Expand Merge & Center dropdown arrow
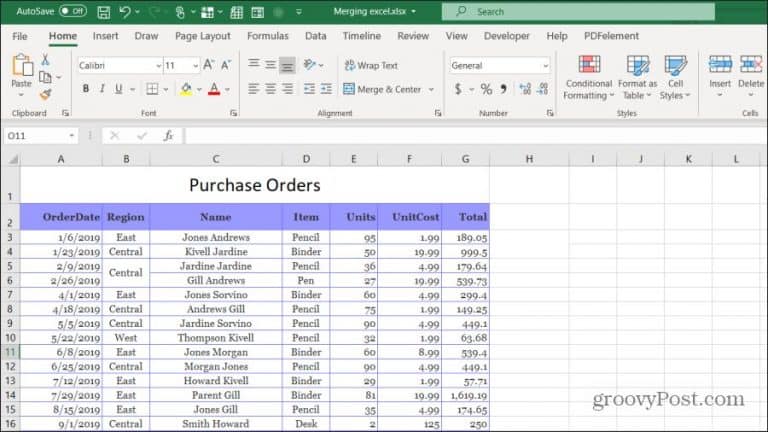Viewport: 768px width, 432px height. coord(431,89)
